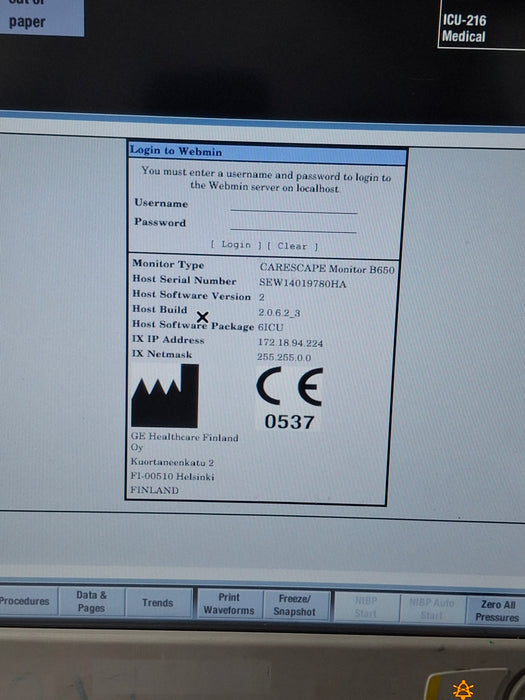This screenshot has height=700, width=525.
Task: Click the FINLAND country line
Action: click(x=154, y=490)
